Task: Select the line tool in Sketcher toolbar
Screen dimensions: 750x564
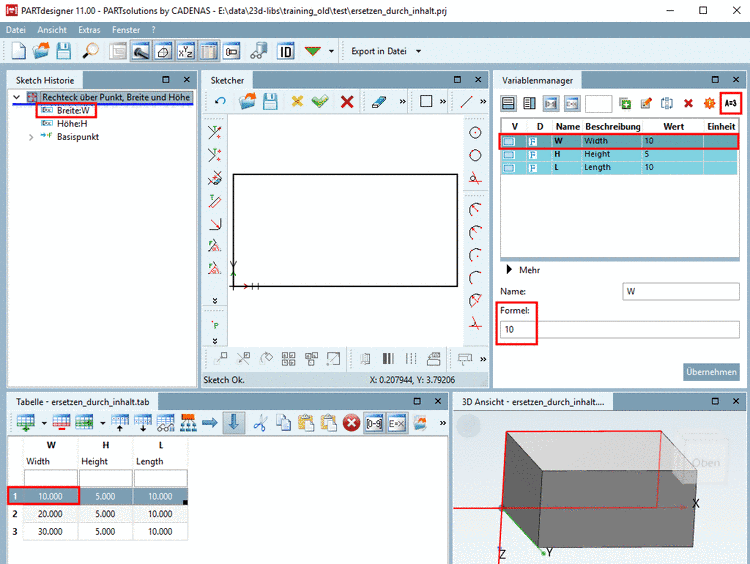Action: click(466, 101)
